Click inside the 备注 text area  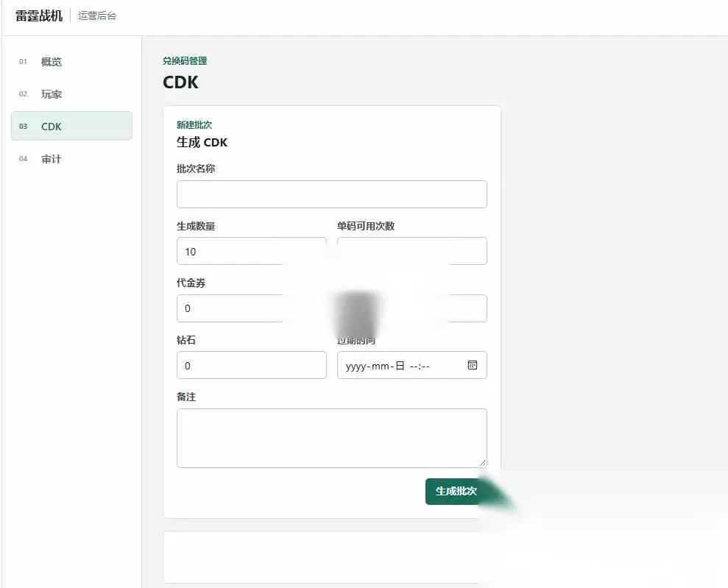point(331,438)
